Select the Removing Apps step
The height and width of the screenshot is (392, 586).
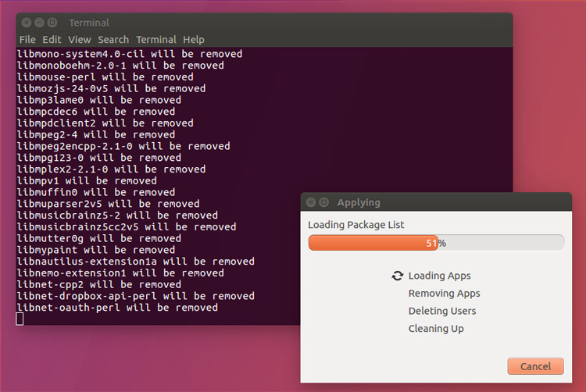(444, 294)
